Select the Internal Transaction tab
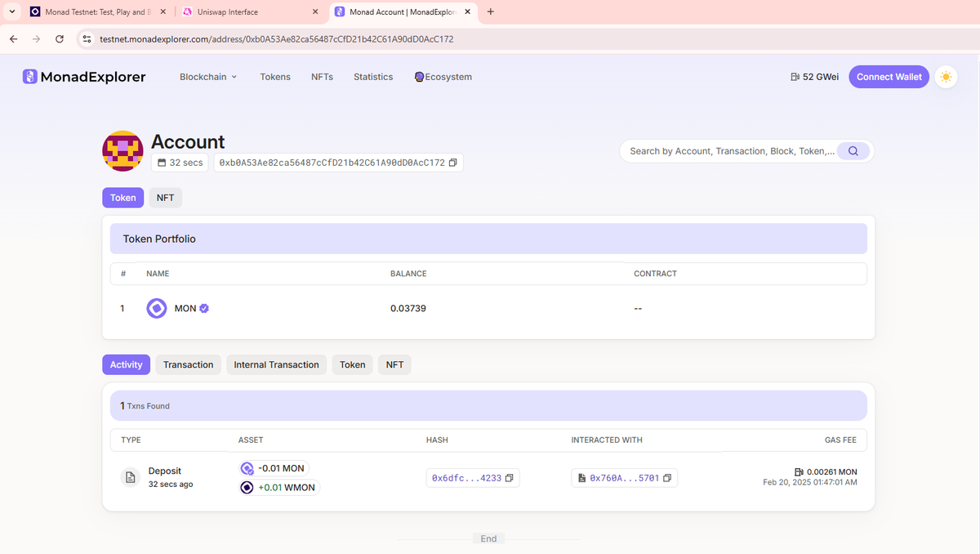Viewport: 980px width, 554px height. (277, 364)
